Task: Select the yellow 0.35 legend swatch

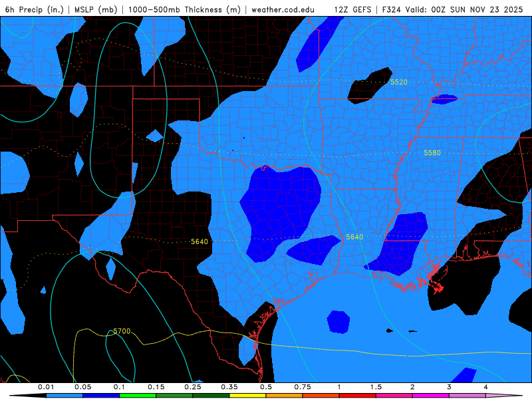Action: coord(247,396)
